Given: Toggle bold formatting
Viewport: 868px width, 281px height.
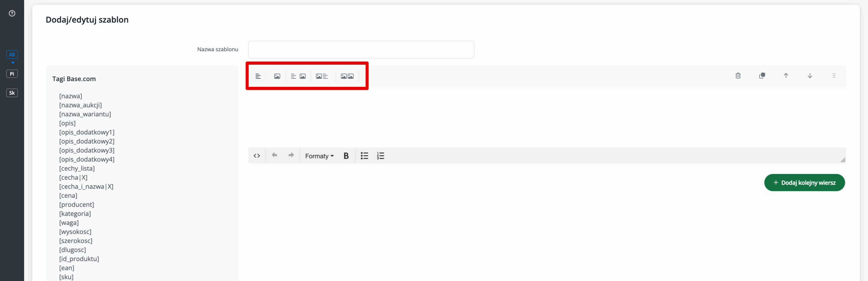Looking at the screenshot, I should pos(346,156).
